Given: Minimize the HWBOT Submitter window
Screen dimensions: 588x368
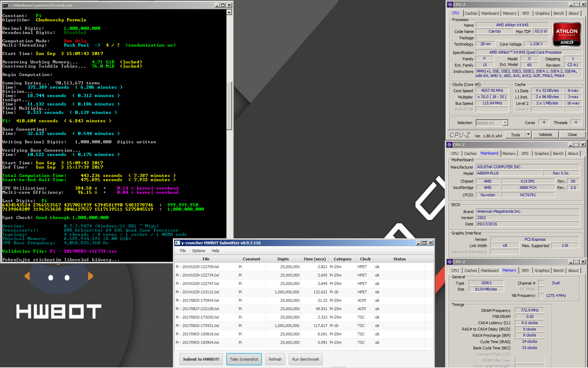Looking at the screenshot, I should click(x=418, y=243).
